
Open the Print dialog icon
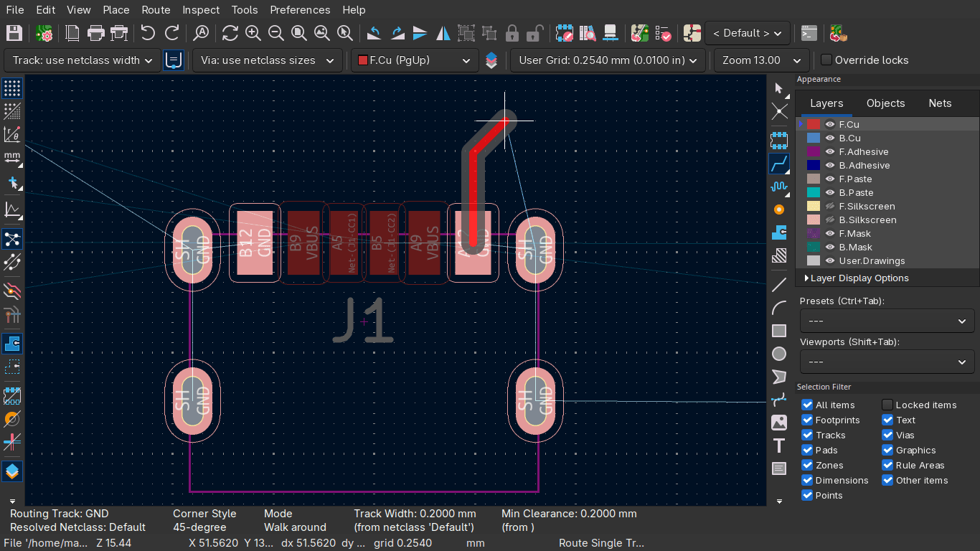click(95, 33)
